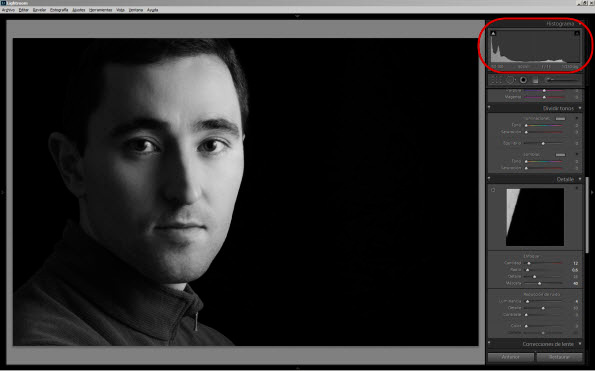
Task: Click the Dividir tonos panel title
Action: pyautogui.click(x=558, y=108)
